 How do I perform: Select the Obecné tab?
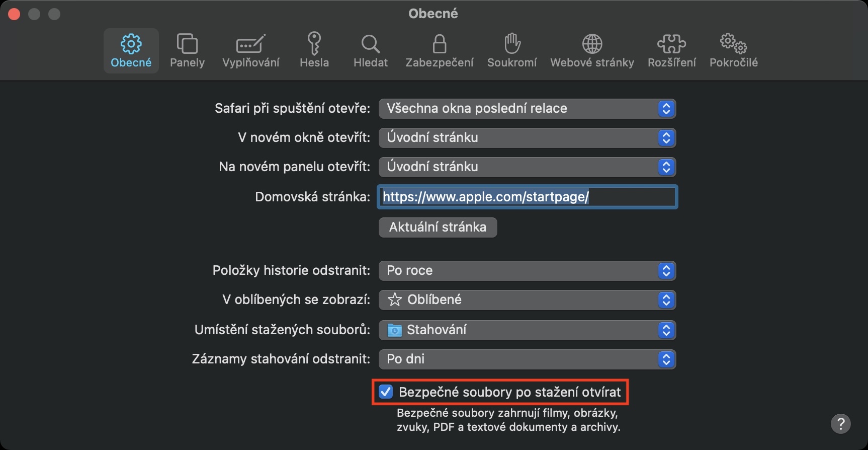tap(131, 51)
